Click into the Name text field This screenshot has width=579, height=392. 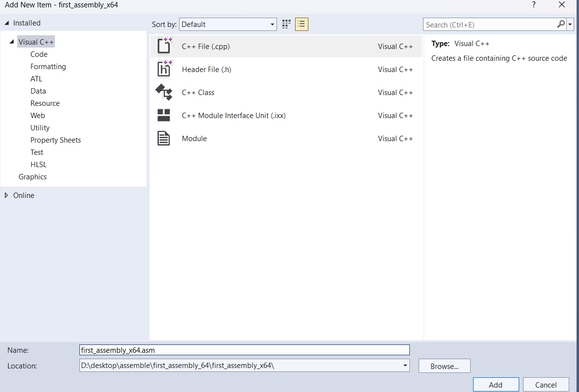click(x=244, y=350)
